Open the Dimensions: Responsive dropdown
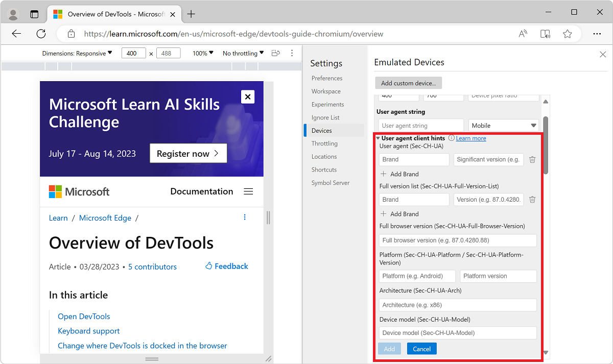Image resolution: width=613 pixels, height=364 pixels. click(78, 53)
